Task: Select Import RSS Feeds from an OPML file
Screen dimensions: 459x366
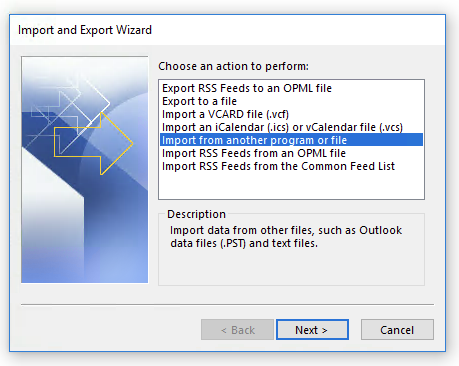Action: pyautogui.click(x=254, y=153)
